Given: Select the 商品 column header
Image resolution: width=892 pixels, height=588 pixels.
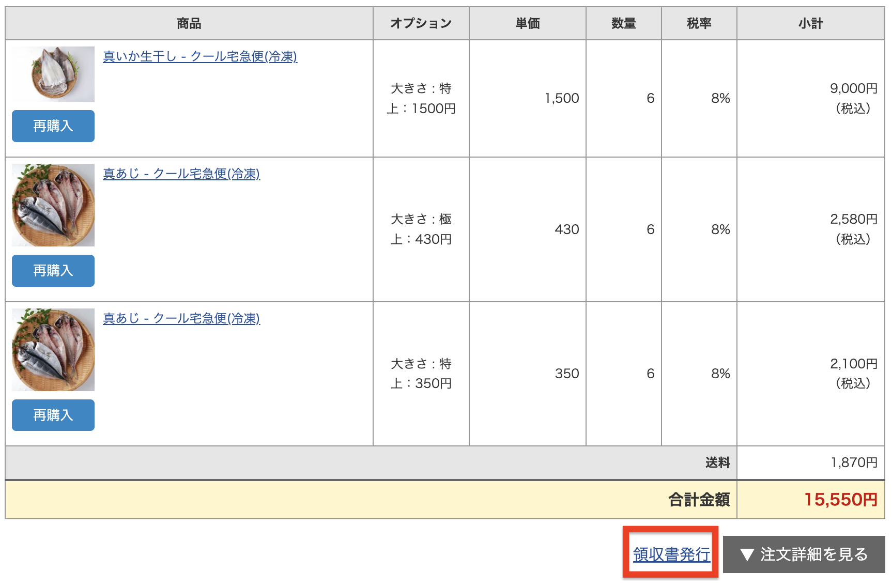Looking at the screenshot, I should (188, 23).
